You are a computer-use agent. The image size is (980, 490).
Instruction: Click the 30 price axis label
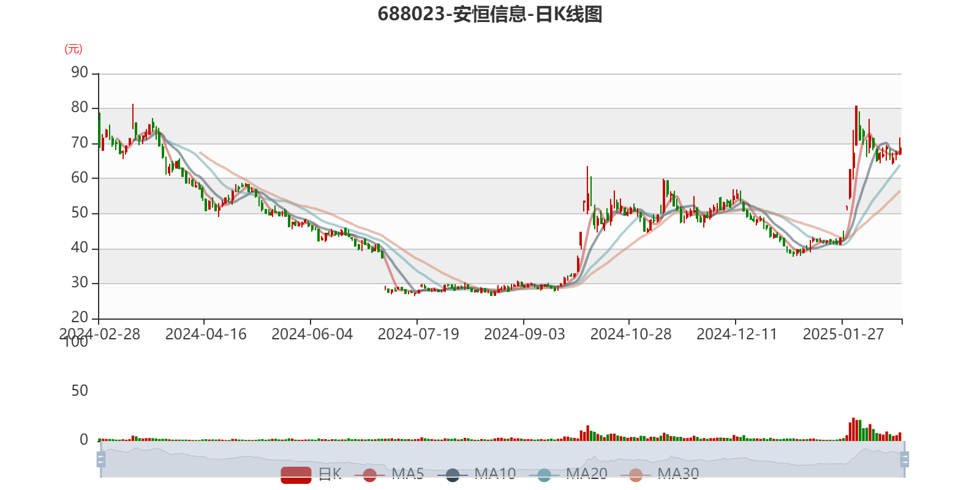click(80, 282)
